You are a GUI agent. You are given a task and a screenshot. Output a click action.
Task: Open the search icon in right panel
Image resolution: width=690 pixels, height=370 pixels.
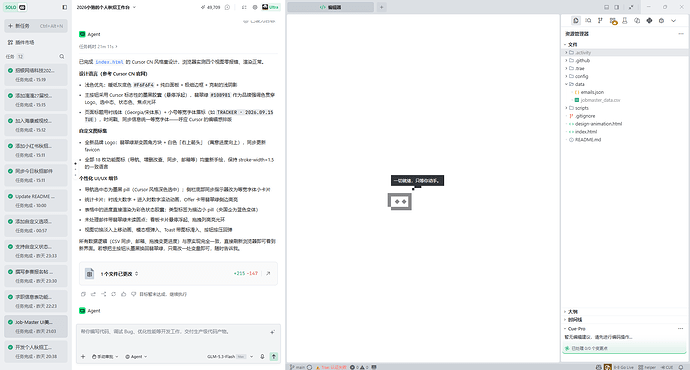pyautogui.click(x=588, y=21)
